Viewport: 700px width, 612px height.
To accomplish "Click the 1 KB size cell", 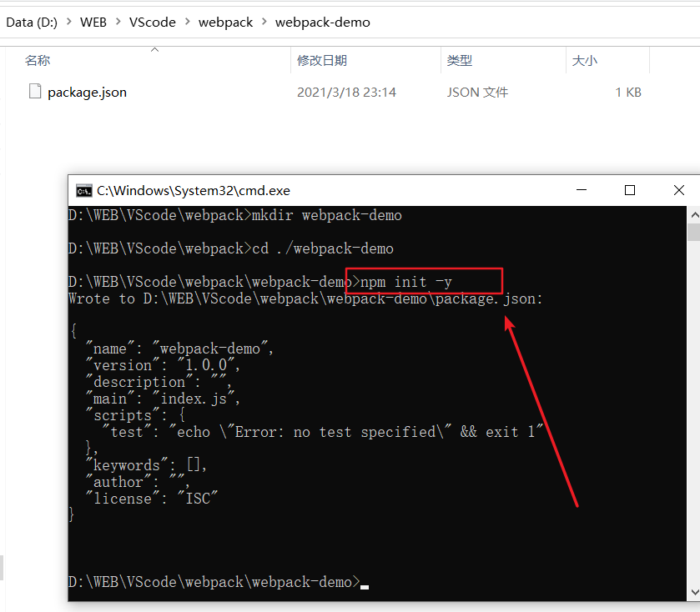I will coord(628,93).
